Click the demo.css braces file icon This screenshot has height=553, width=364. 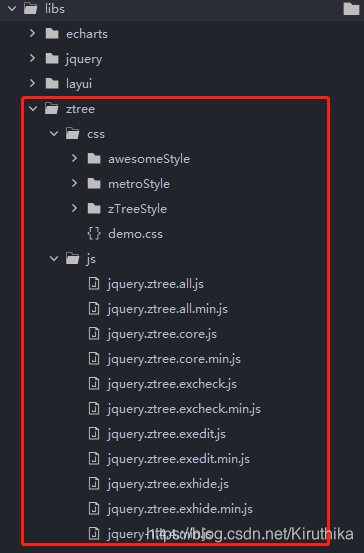click(94, 233)
